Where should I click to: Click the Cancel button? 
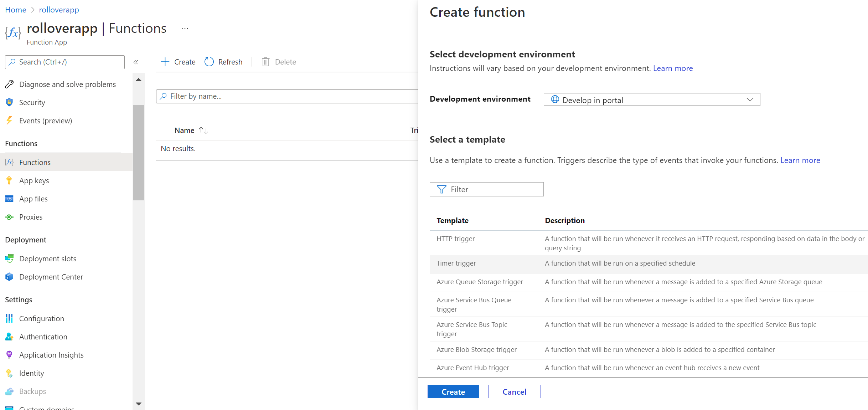(x=514, y=392)
